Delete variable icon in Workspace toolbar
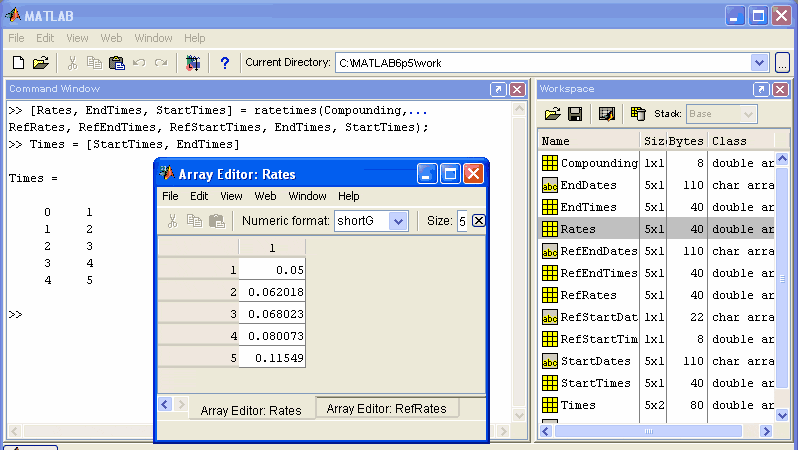The image size is (799, 450). [637, 114]
